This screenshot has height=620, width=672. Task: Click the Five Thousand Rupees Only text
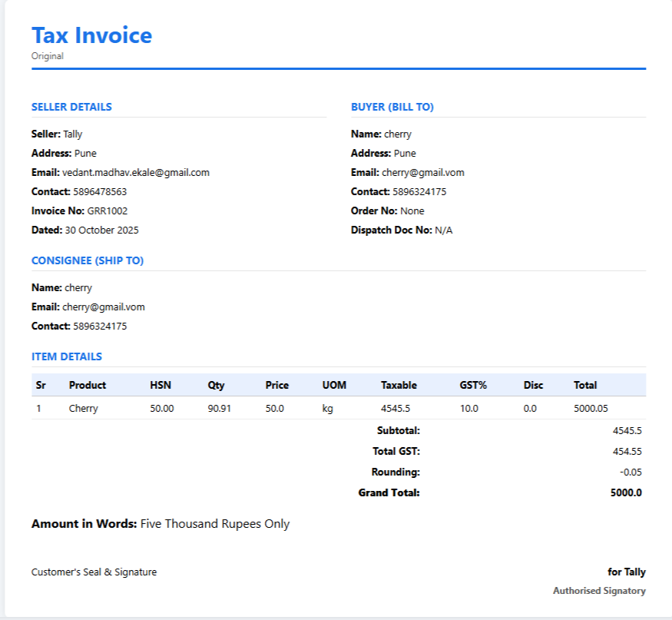(x=214, y=524)
